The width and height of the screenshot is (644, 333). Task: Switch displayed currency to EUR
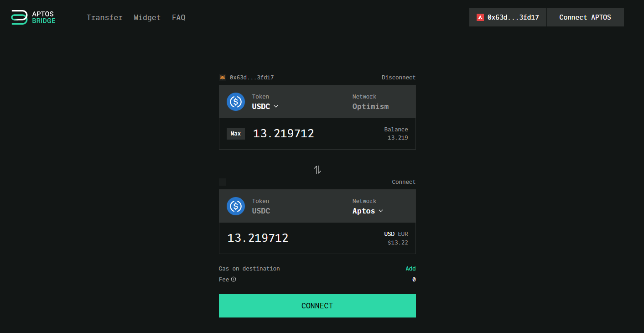[403, 234]
